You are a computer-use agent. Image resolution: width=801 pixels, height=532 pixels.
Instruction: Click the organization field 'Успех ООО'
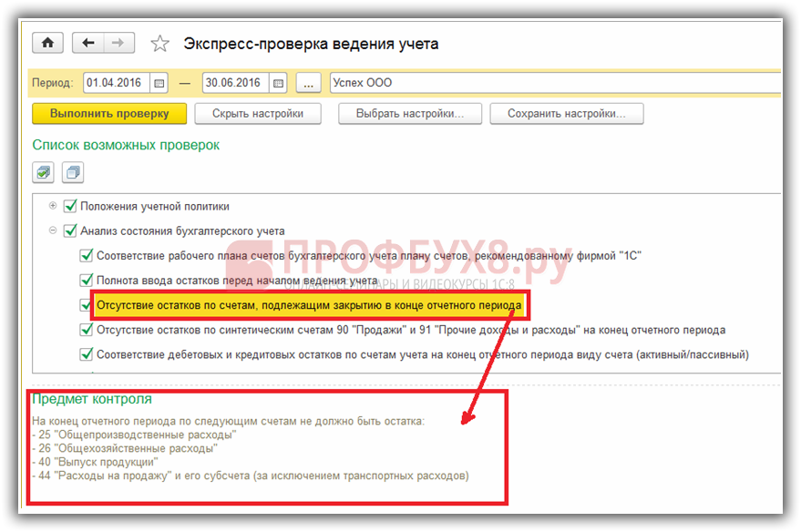point(547,83)
